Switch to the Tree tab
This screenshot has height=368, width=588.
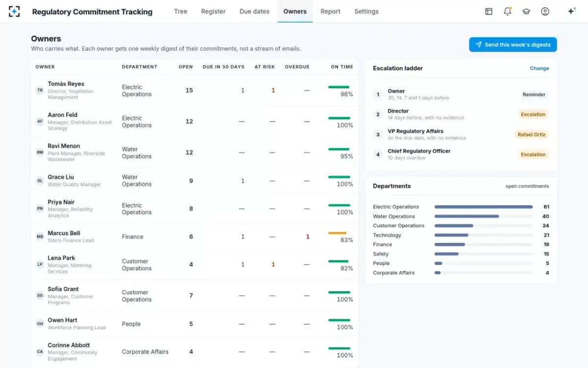tap(181, 11)
